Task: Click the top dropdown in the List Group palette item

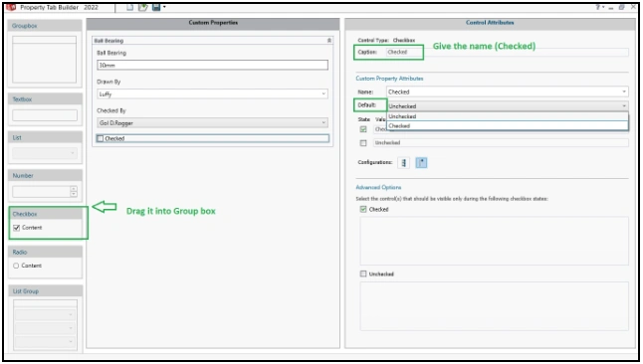Action: pos(45,315)
